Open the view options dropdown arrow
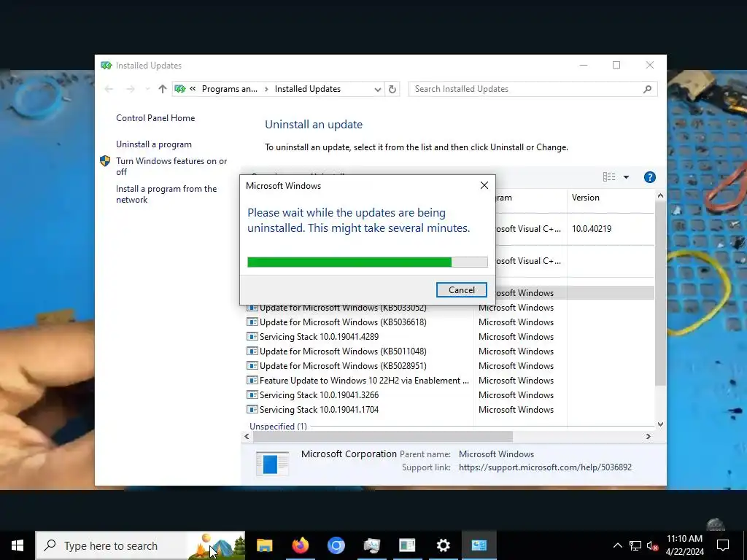The width and height of the screenshot is (747, 560). pos(626,177)
